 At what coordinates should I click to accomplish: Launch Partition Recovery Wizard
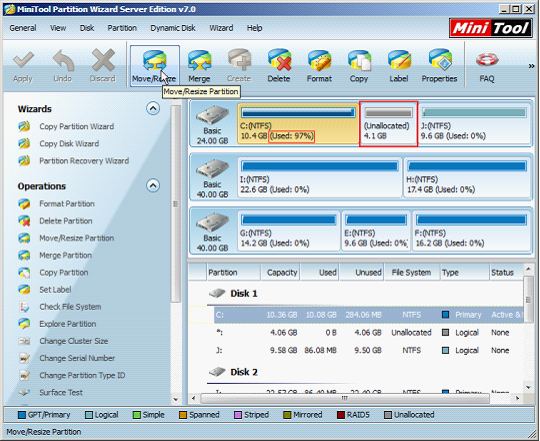[84, 161]
